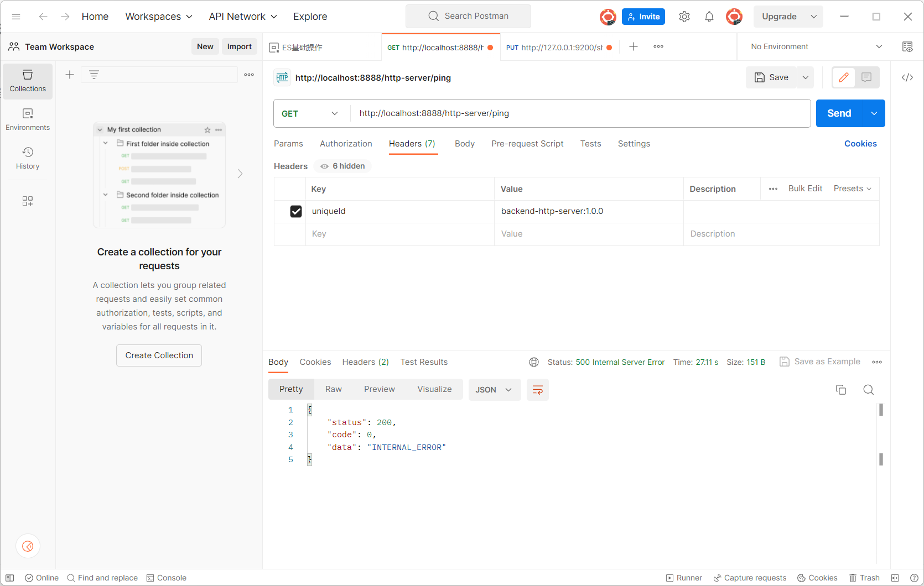This screenshot has width=924, height=586.
Task: Click the Create Collection button
Action: coord(159,355)
